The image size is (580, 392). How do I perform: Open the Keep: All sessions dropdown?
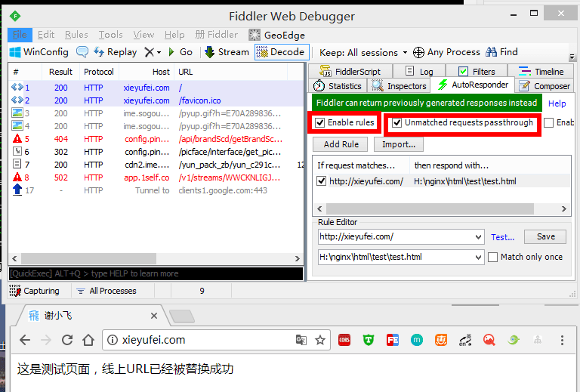click(363, 53)
